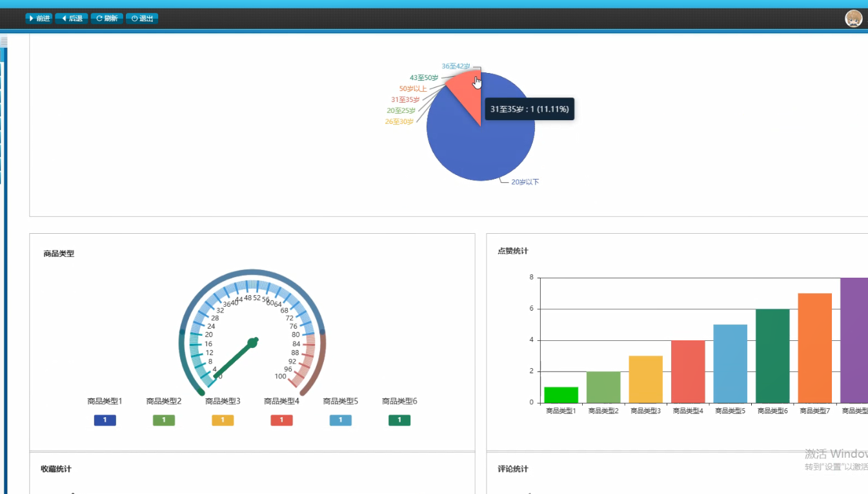Click the 刷新 refresh button
This screenshot has width=868, height=494.
[107, 18]
